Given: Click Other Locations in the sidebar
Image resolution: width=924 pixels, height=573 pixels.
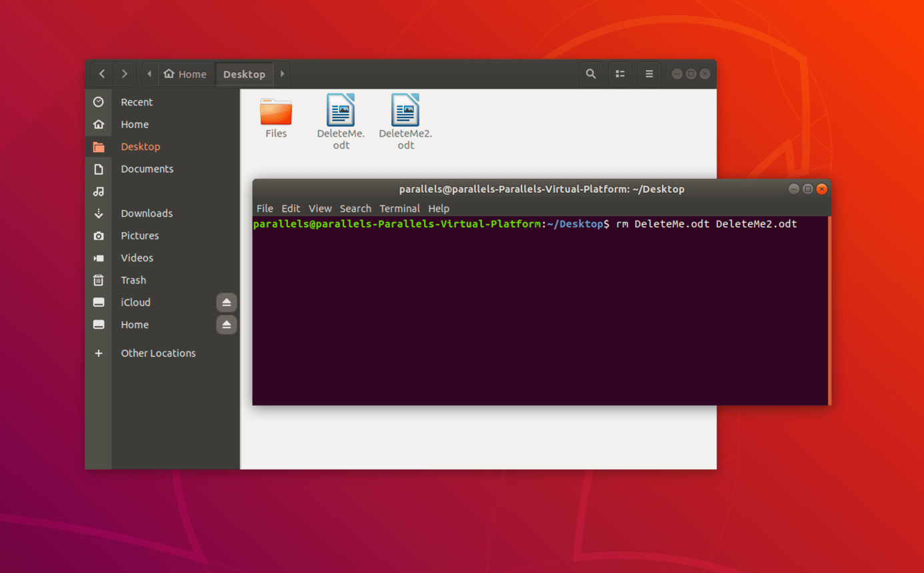Looking at the screenshot, I should 158,353.
